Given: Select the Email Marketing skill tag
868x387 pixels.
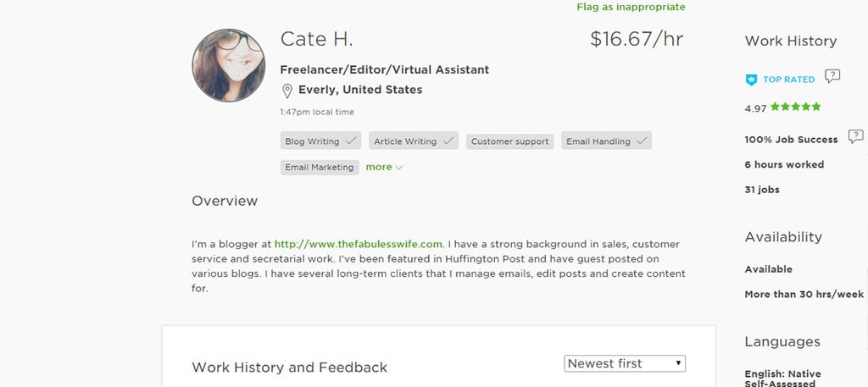Looking at the screenshot, I should point(319,168).
